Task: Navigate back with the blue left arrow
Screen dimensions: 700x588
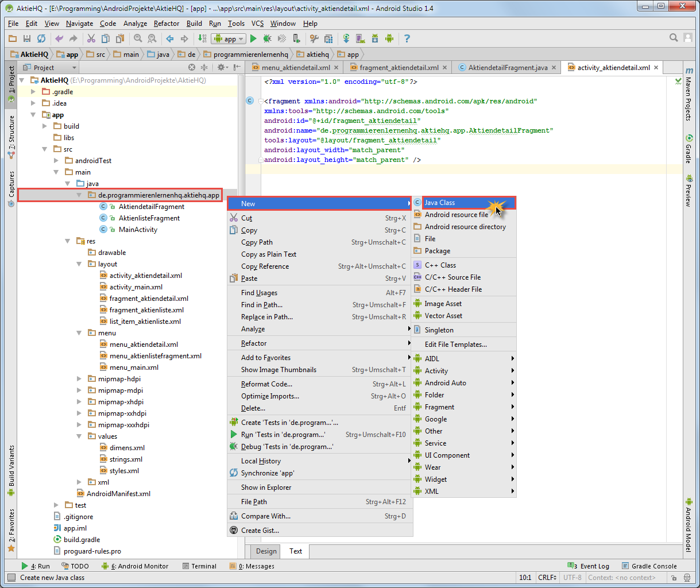Action: click(x=170, y=38)
